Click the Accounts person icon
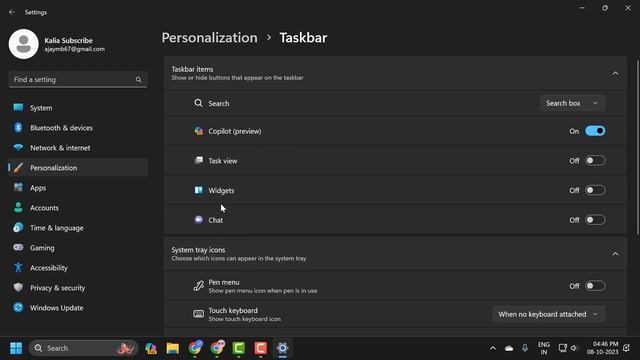Viewport: 640px width, 360px height. (18, 207)
